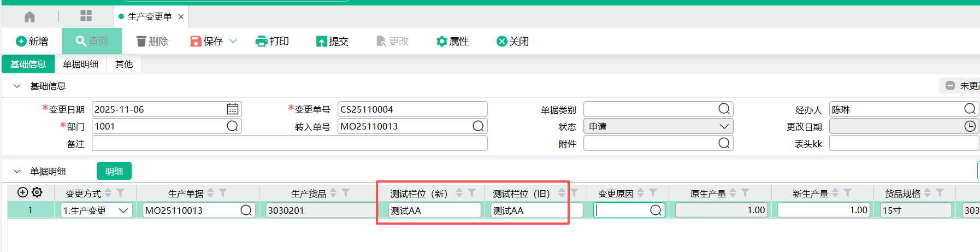The width and height of the screenshot is (980, 252).
Task: Switch to the 其他 tab
Action: tap(124, 64)
